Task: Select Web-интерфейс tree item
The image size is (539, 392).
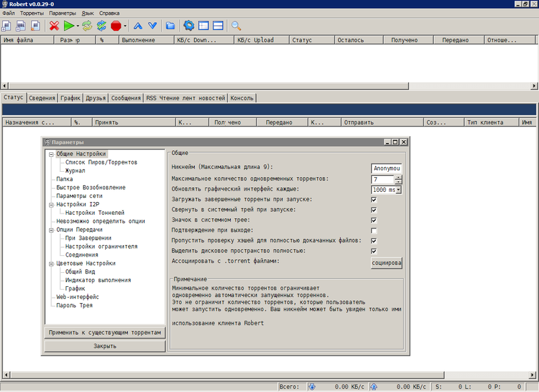Action: click(x=77, y=297)
